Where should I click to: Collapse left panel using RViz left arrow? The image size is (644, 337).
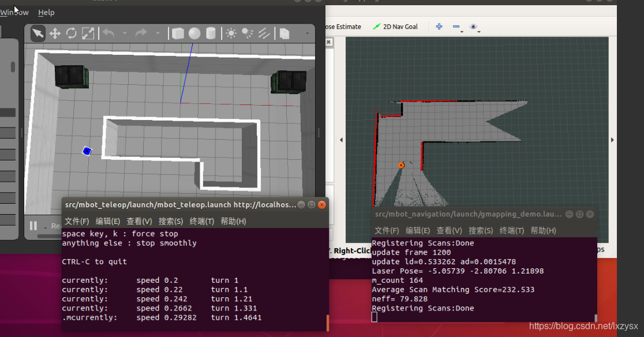click(341, 140)
